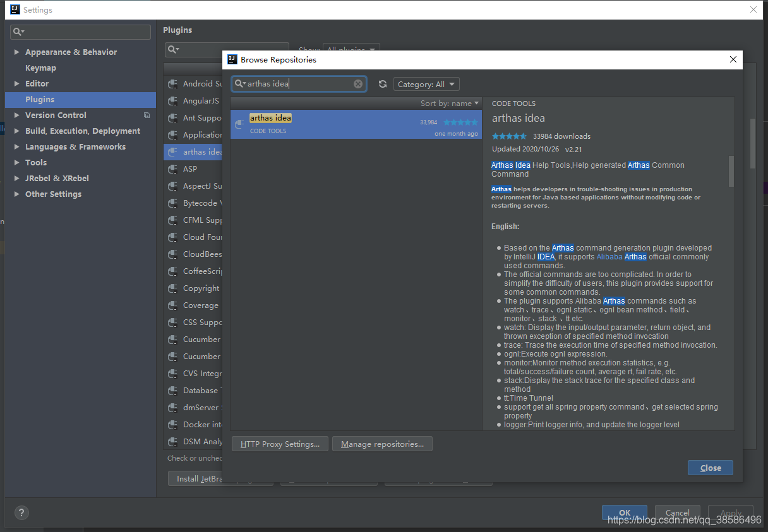Select Coverage row in plugins list

193,305
